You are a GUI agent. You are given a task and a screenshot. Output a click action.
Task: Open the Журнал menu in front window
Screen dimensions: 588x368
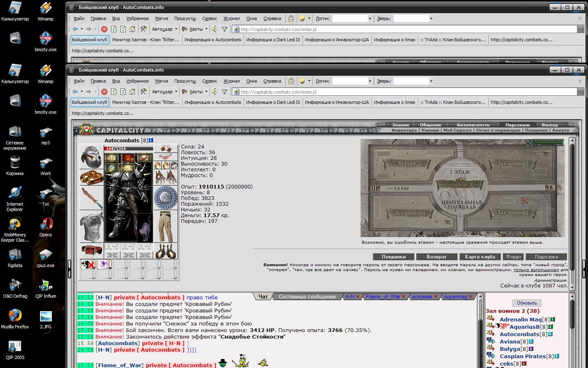[x=232, y=81]
